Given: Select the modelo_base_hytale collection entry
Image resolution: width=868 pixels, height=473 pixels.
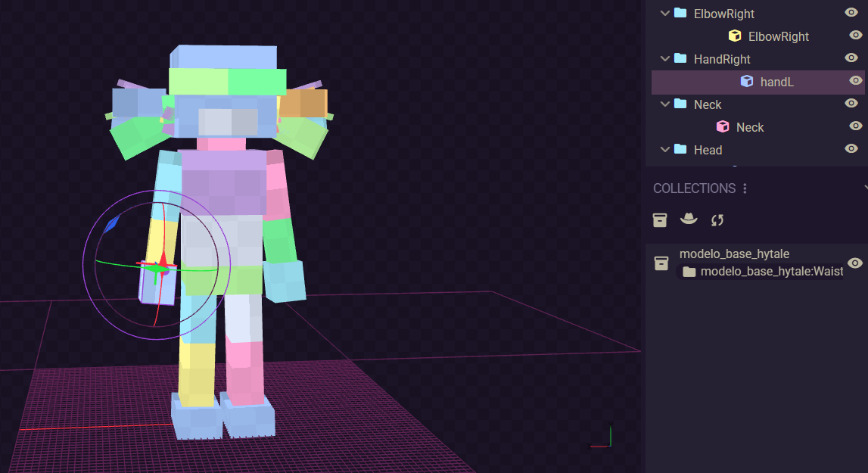Looking at the screenshot, I should [734, 254].
